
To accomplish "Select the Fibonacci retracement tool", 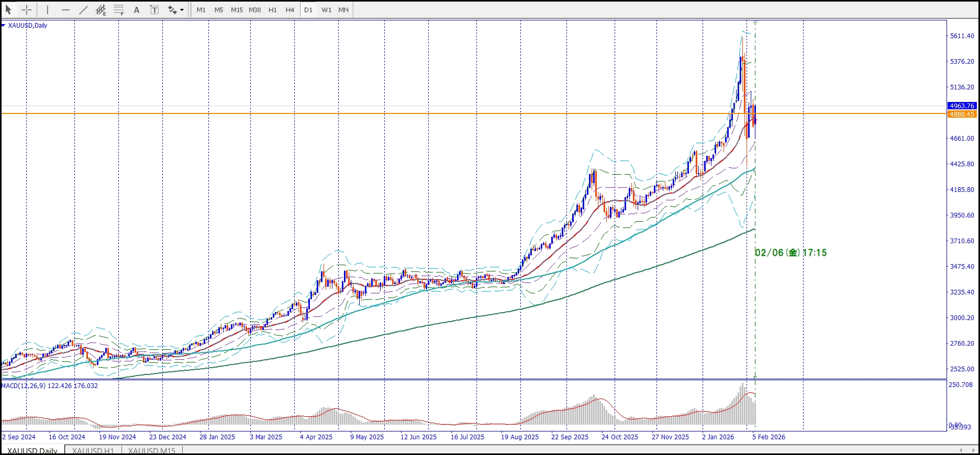I will [x=119, y=10].
